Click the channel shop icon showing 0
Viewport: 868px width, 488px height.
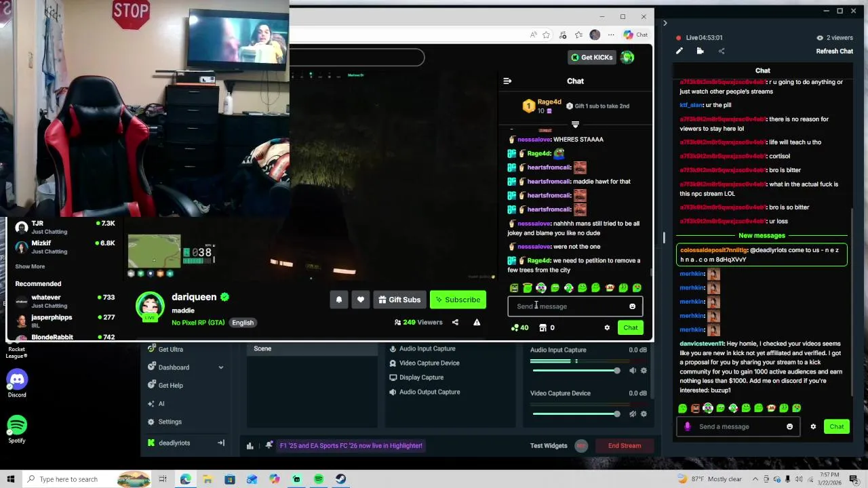(542, 328)
